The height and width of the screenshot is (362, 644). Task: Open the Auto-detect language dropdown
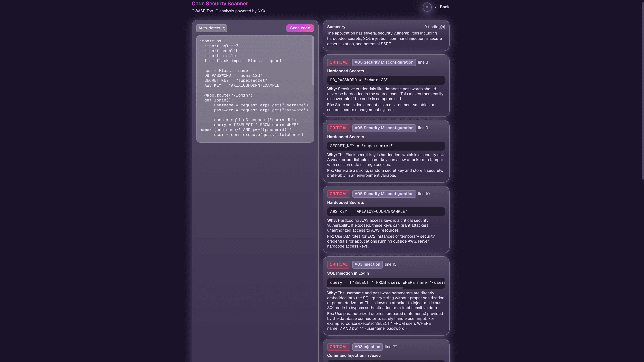(x=212, y=28)
